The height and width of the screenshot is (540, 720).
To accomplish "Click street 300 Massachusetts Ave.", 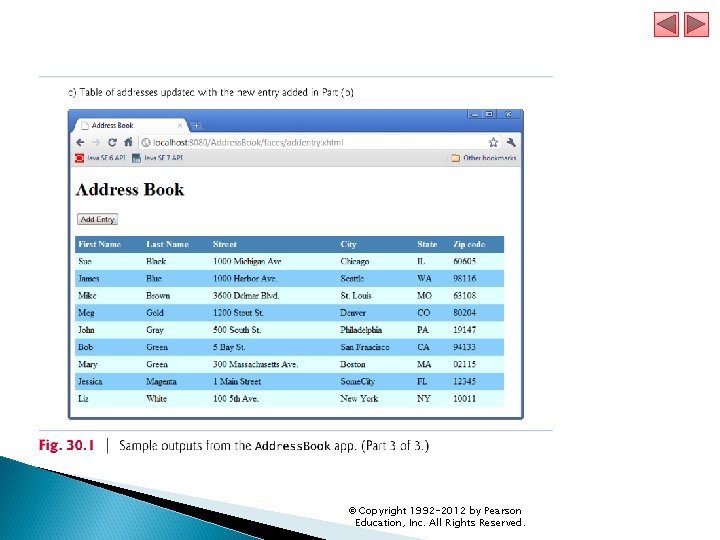I will coord(255,365).
